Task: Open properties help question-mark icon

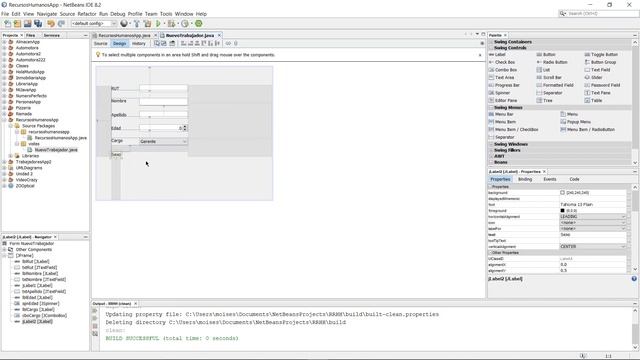Action: tap(634, 279)
